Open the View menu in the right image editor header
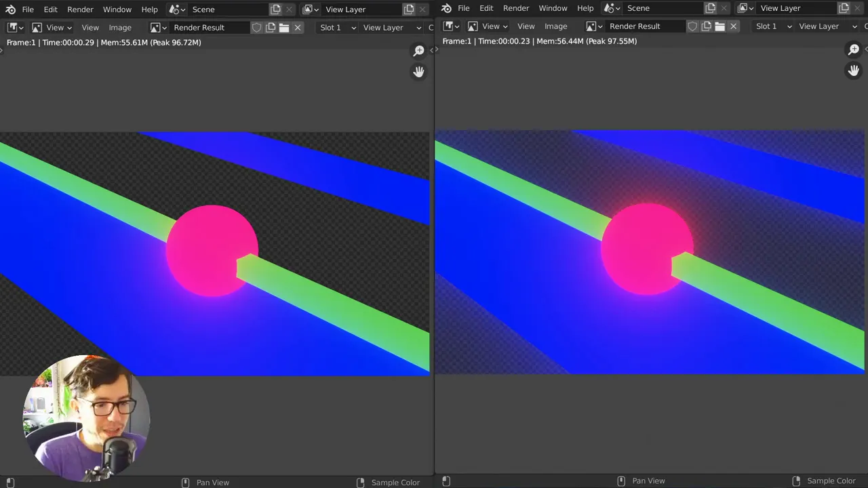 tap(526, 26)
